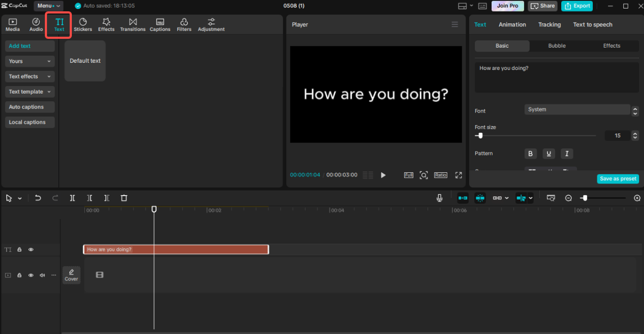Open the Menu dropdown in the top bar
Image resolution: width=644 pixels, height=334 pixels.
[48, 6]
